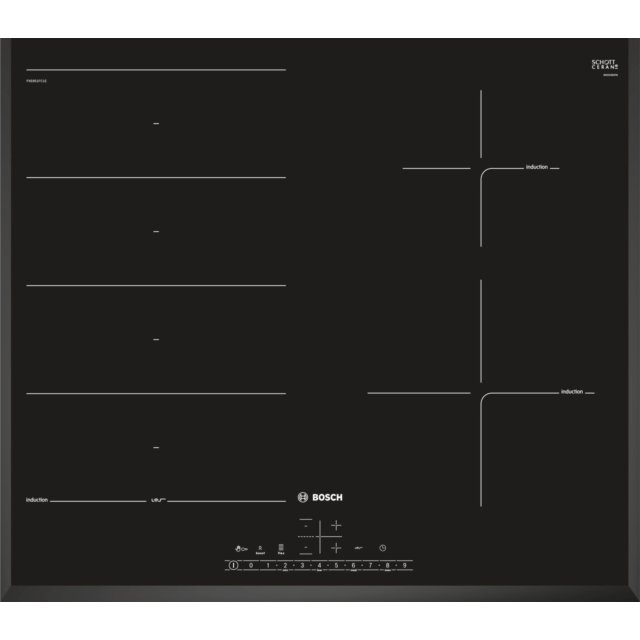The image size is (640, 640).
Task: Select the front left cooking zone
Action: pyautogui.click(x=306, y=547)
